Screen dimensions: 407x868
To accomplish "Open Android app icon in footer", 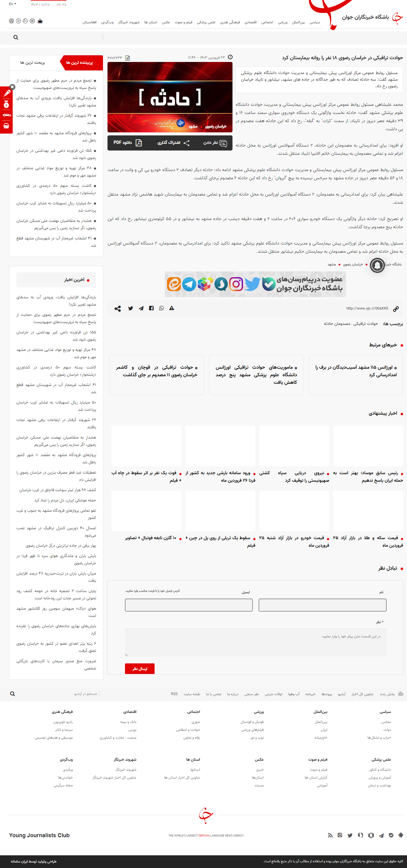I will pos(401,835).
